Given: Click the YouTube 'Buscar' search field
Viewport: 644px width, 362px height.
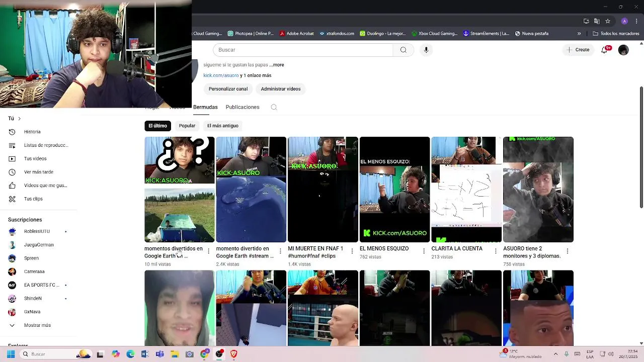Looking at the screenshot, I should (x=303, y=50).
